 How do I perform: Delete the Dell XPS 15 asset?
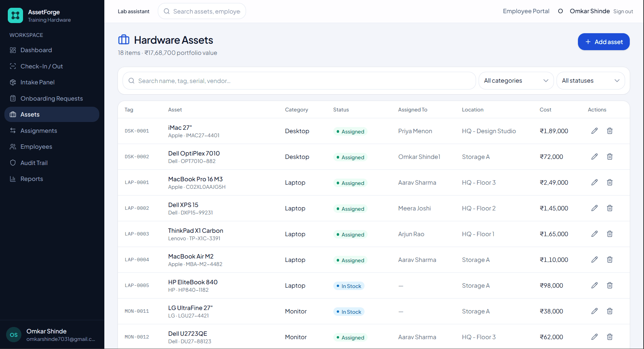[x=610, y=208]
